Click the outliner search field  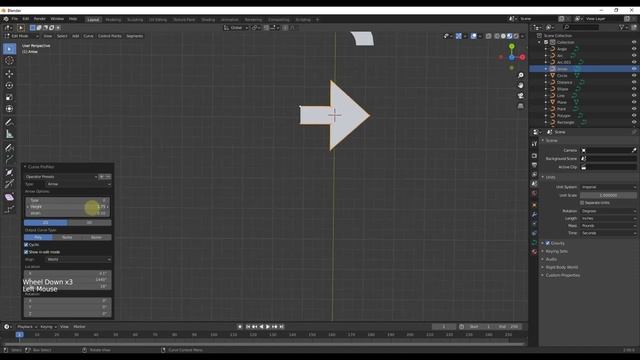click(581, 27)
